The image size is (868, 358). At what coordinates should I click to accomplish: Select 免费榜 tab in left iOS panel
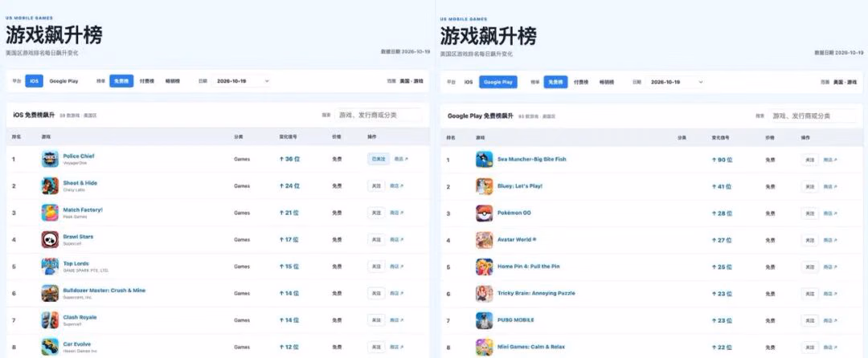(121, 81)
